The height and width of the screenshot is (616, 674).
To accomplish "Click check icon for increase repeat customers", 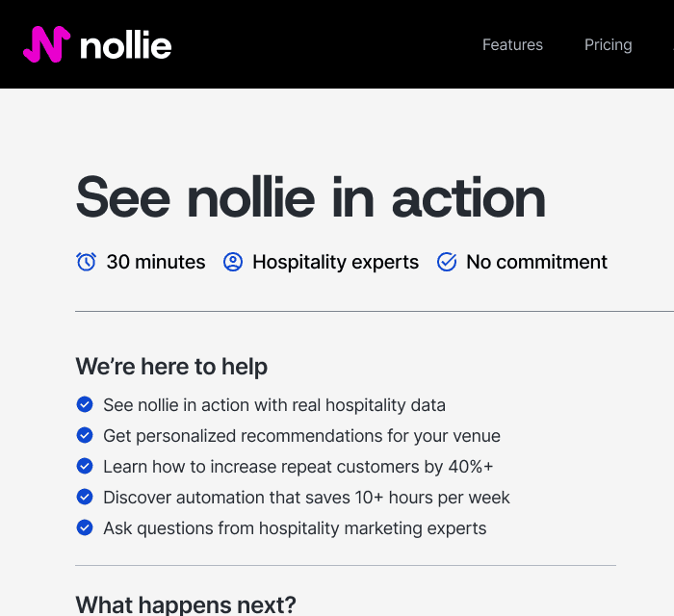I will (85, 467).
